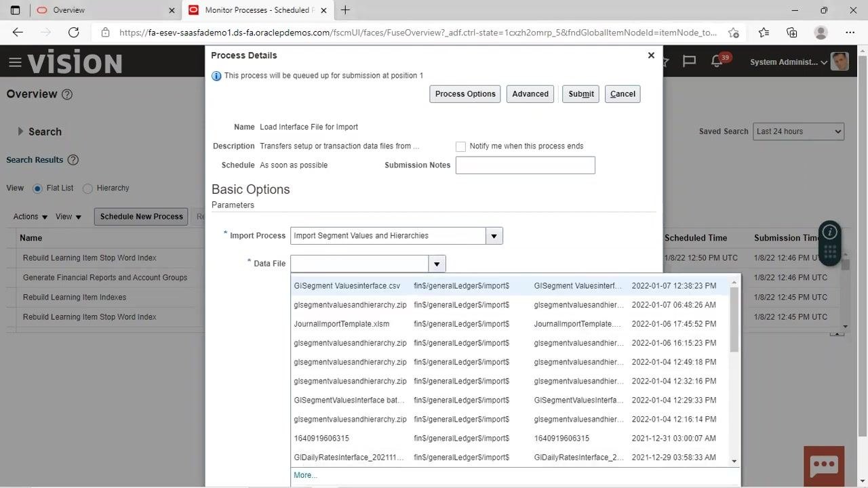Open browser collections icon
868x488 pixels.
[x=792, y=32]
